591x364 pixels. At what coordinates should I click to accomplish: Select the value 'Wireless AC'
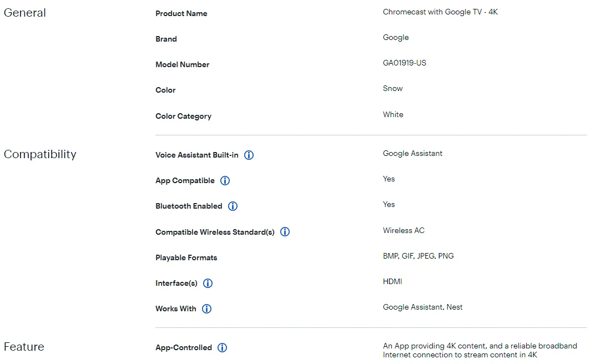403,231
